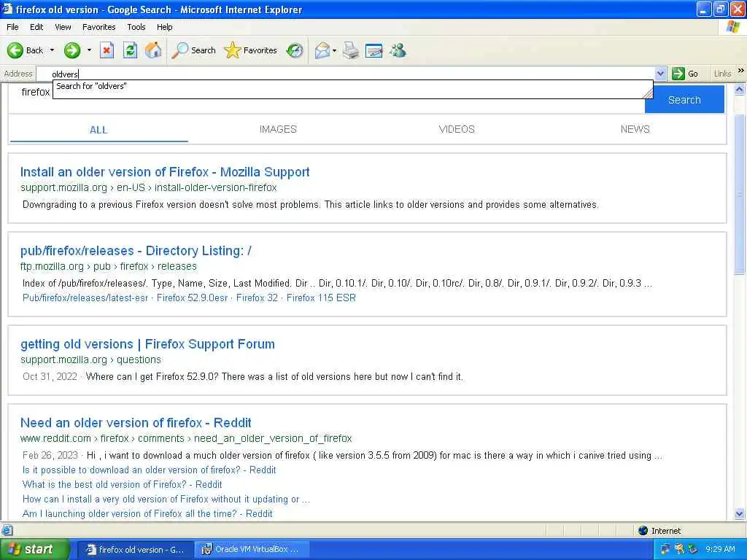Open the View menu

coord(63,27)
